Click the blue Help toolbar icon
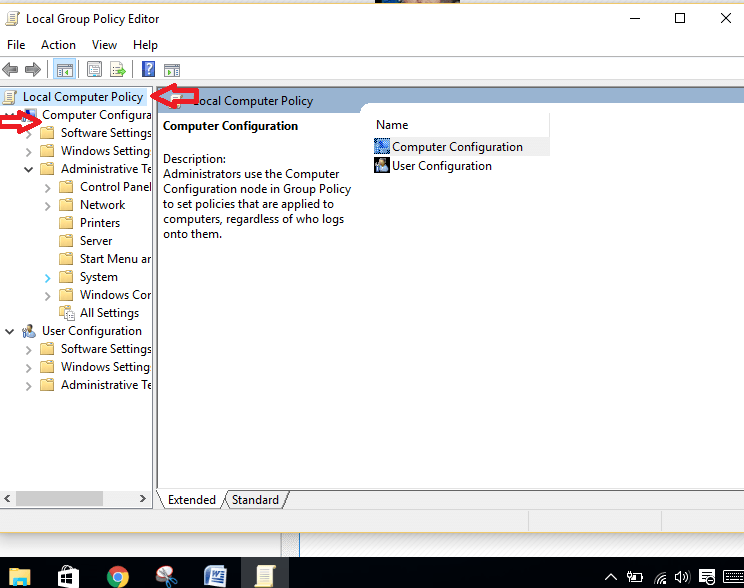 [149, 69]
